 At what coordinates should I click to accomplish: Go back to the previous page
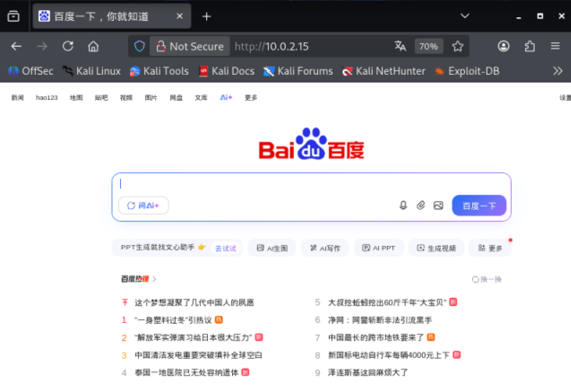pos(16,46)
